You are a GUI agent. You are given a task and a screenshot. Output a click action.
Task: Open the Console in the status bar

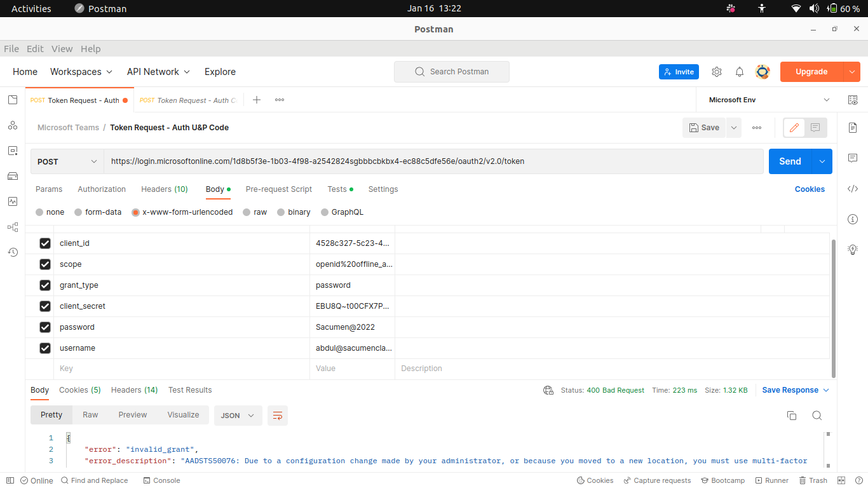click(x=161, y=480)
